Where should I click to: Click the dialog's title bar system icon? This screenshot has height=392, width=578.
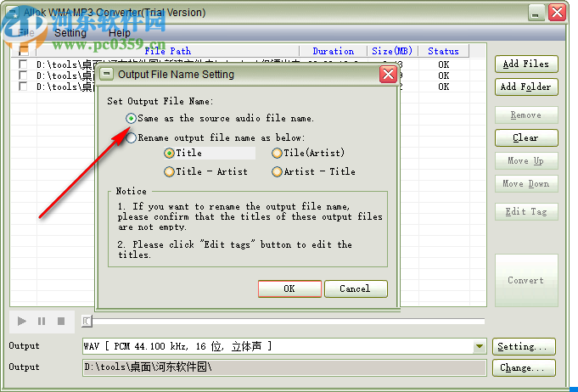[x=107, y=74]
